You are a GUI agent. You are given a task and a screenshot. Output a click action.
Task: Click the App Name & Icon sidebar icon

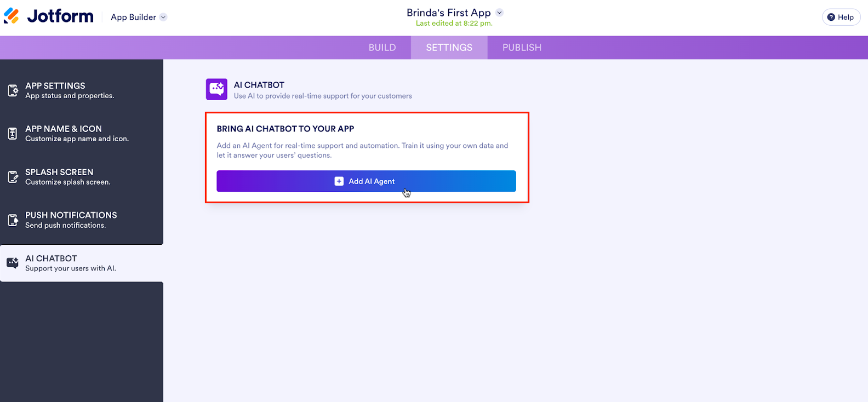click(x=13, y=134)
